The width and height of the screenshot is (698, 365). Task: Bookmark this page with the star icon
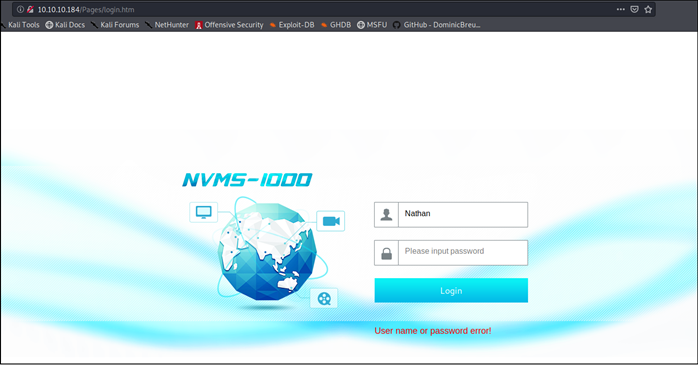(x=648, y=9)
